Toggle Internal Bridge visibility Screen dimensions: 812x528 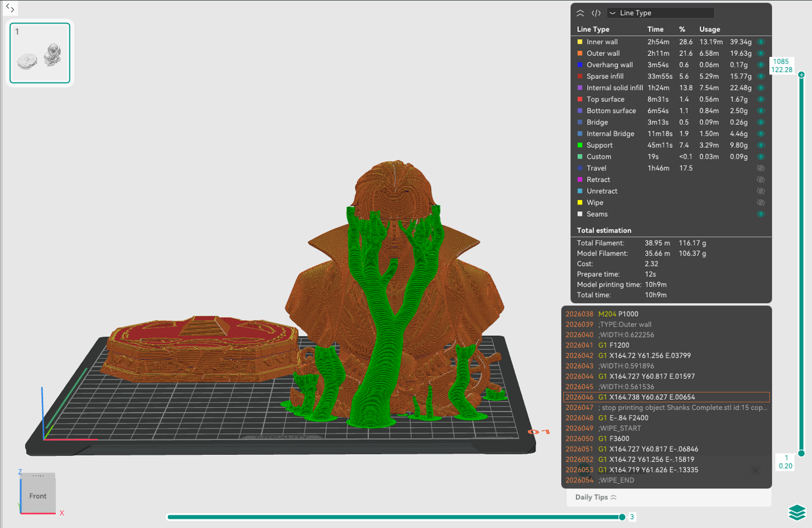click(x=761, y=134)
